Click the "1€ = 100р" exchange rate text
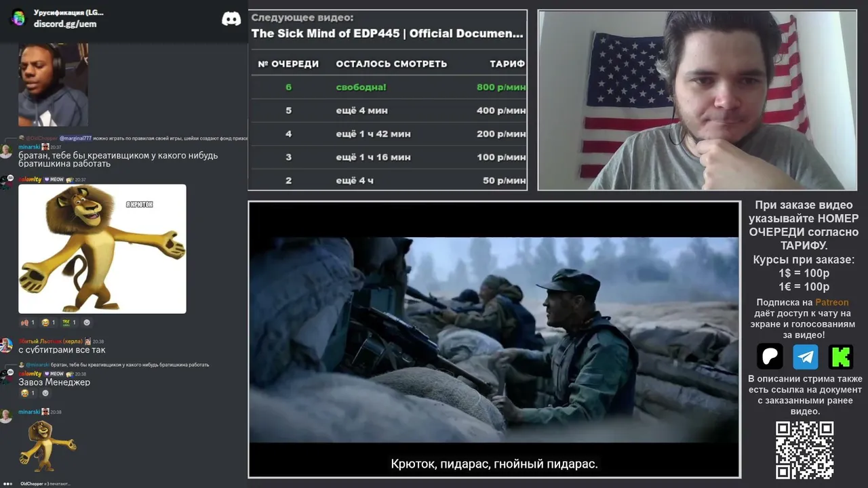The width and height of the screenshot is (868, 488). pos(804,287)
